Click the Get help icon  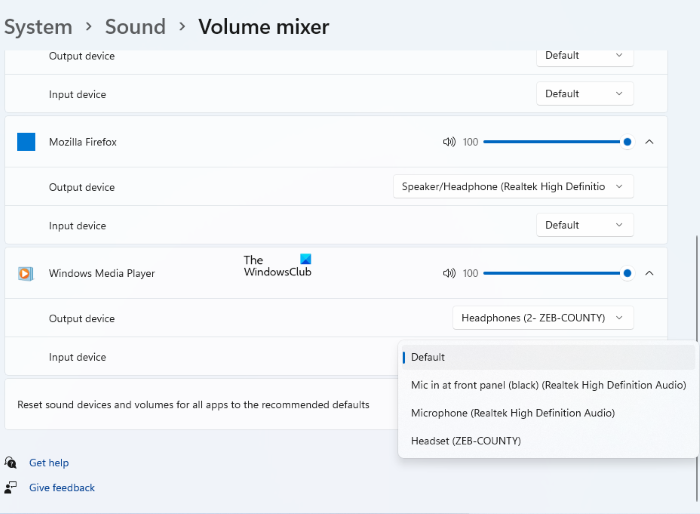[10, 463]
